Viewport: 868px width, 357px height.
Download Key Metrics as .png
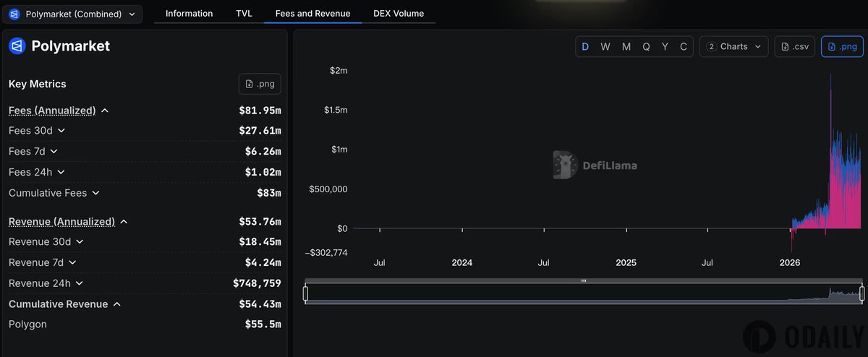[x=260, y=84]
